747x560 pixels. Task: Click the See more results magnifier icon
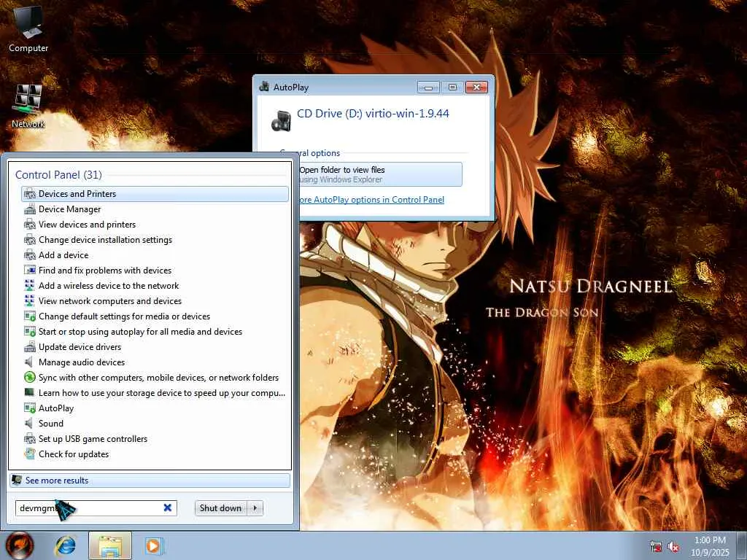click(x=17, y=480)
